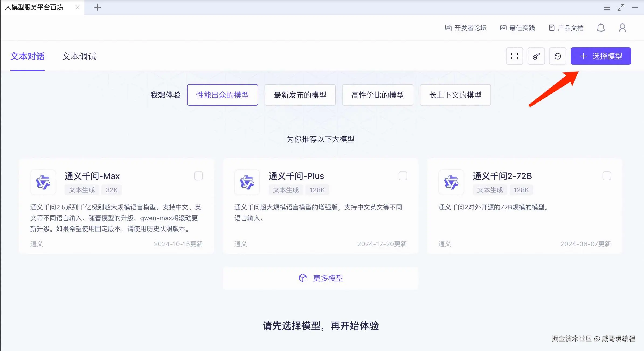Click the fullscreen expand icon button
Image resolution: width=644 pixels, height=351 pixels.
[x=514, y=56]
